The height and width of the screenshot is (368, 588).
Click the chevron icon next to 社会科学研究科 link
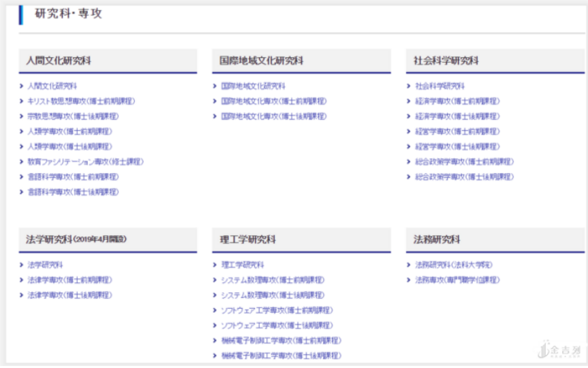click(x=409, y=87)
